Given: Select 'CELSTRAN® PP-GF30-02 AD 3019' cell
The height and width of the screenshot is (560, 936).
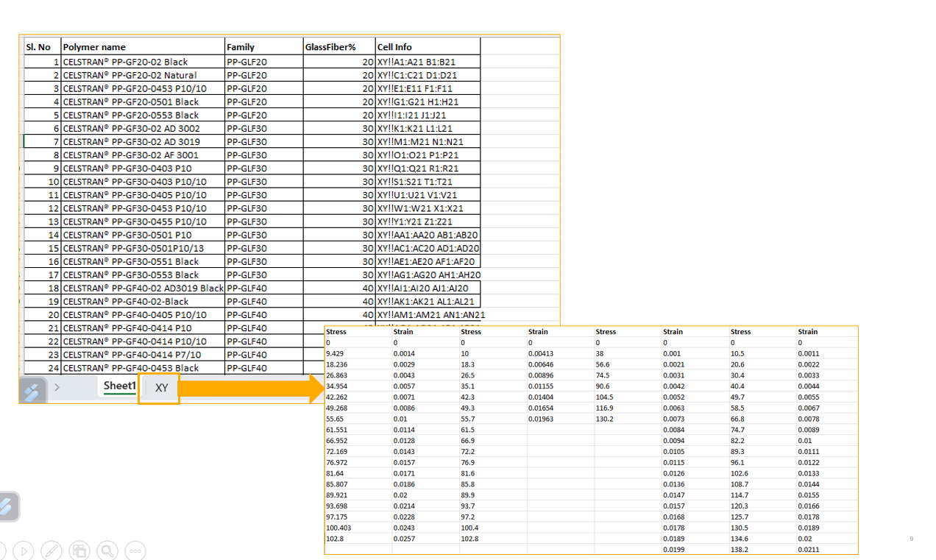Looking at the screenshot, I should (x=143, y=141).
